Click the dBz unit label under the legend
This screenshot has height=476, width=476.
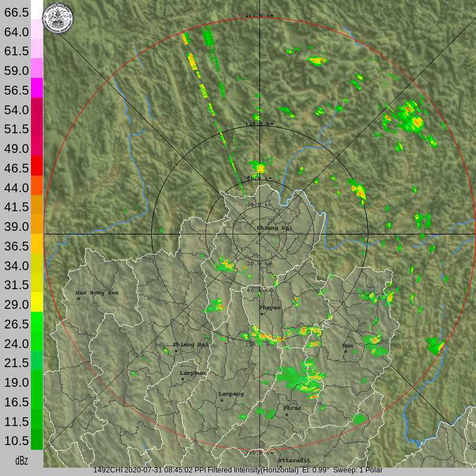tap(21, 461)
